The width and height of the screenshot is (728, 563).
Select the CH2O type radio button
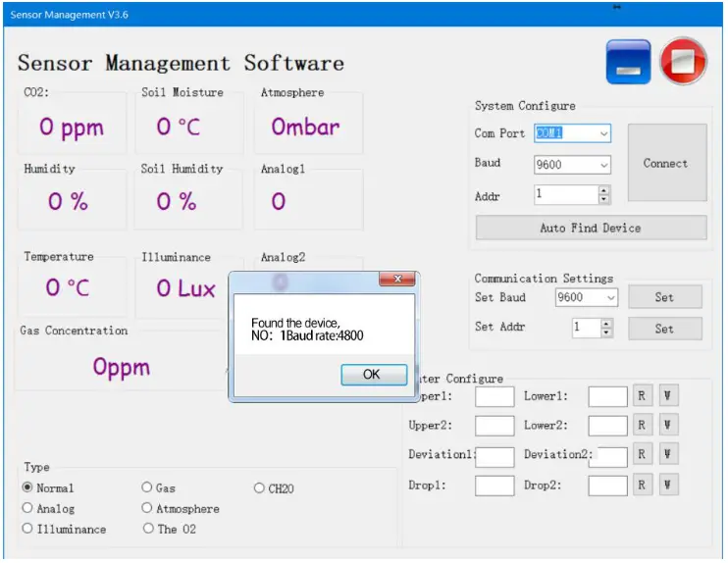point(259,487)
